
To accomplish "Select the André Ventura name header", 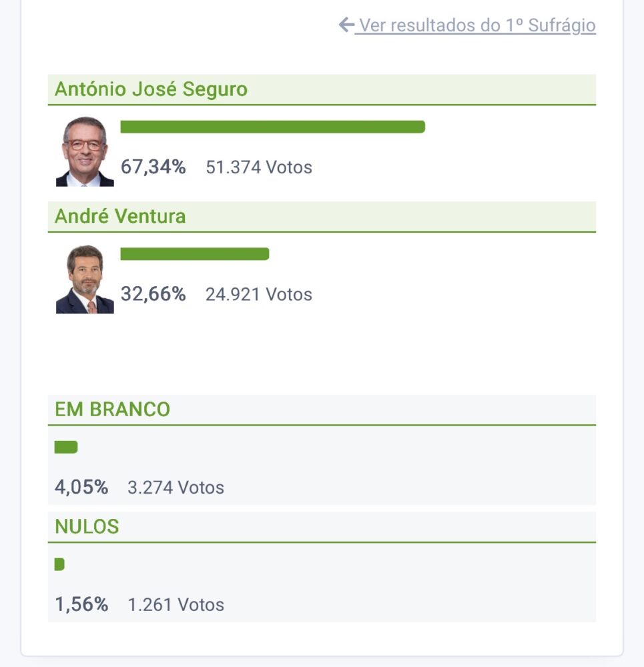I will [120, 217].
